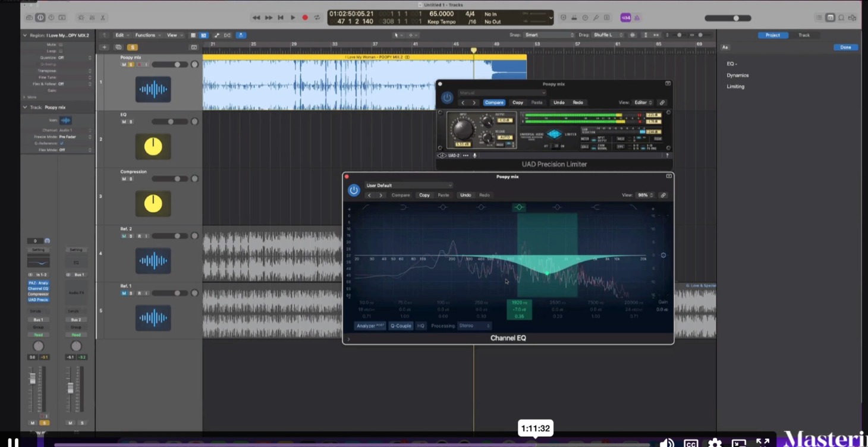The image size is (868, 447).
Task: Open Loop Browser icon at top right
Action: click(841, 18)
